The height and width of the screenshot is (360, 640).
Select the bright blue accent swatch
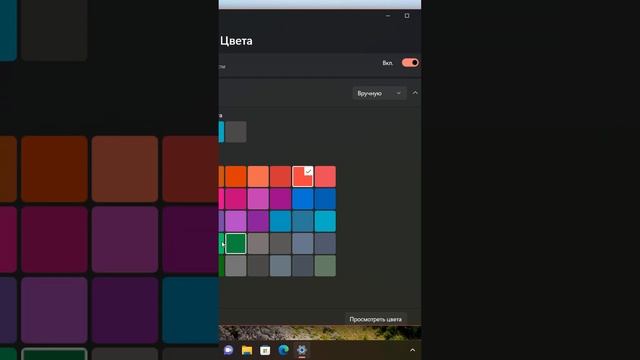tap(302, 199)
